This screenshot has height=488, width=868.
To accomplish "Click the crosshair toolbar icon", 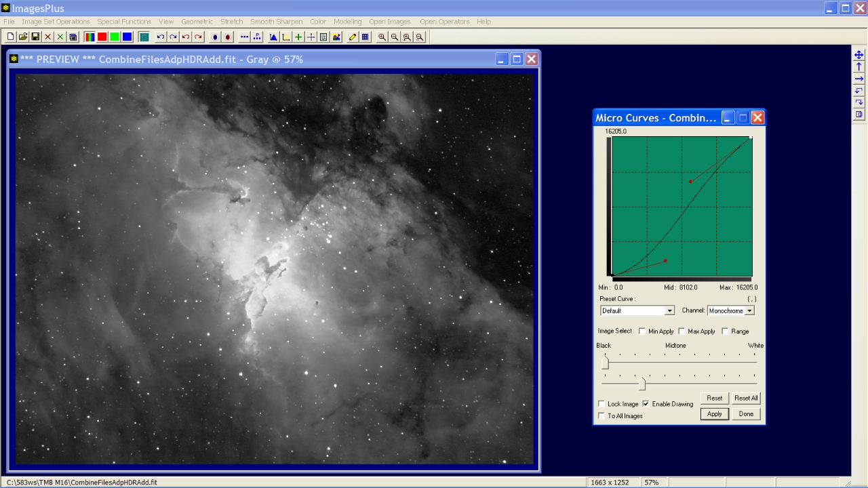I will pos(311,37).
